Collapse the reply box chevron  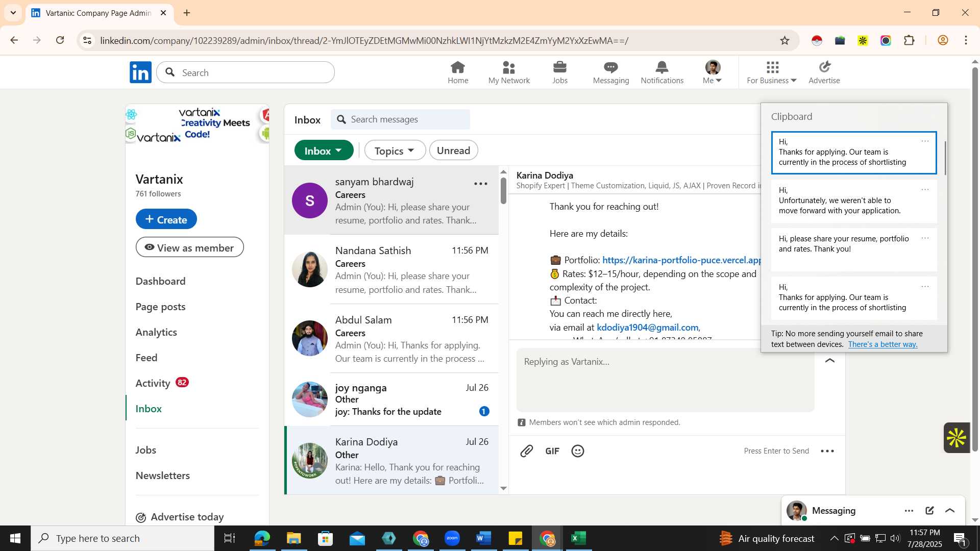click(x=830, y=361)
